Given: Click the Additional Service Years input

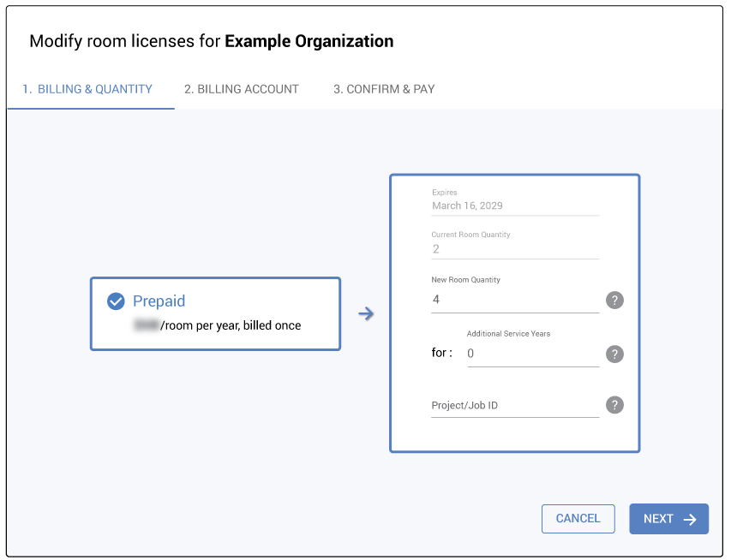Looking at the screenshot, I should pyautogui.click(x=532, y=354).
